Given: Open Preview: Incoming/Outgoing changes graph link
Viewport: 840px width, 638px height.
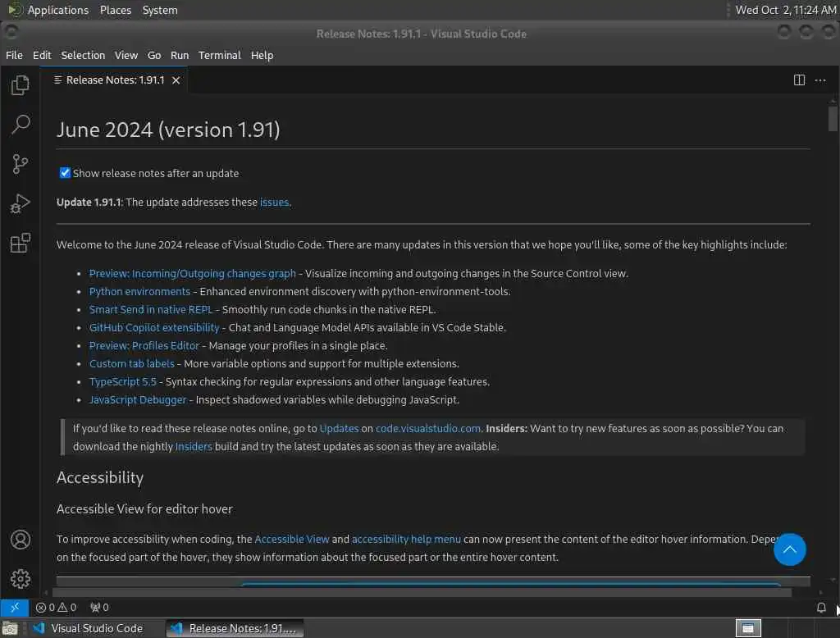Looking at the screenshot, I should click(192, 274).
